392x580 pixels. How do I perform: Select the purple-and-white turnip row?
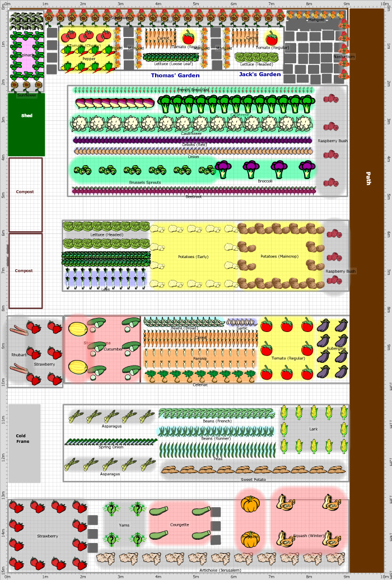click(115, 103)
